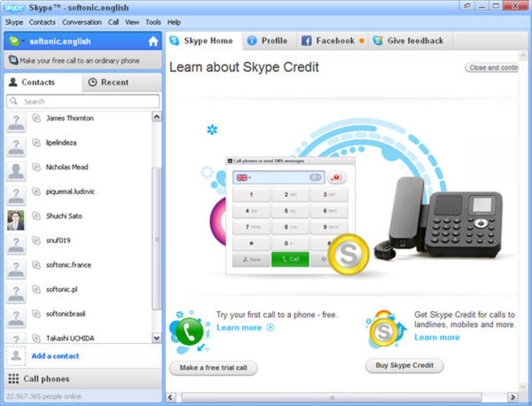Click the Make a free trial call button

213,368
